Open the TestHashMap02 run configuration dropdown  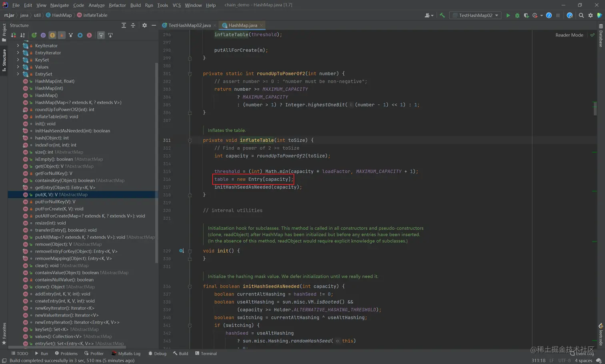(475, 15)
